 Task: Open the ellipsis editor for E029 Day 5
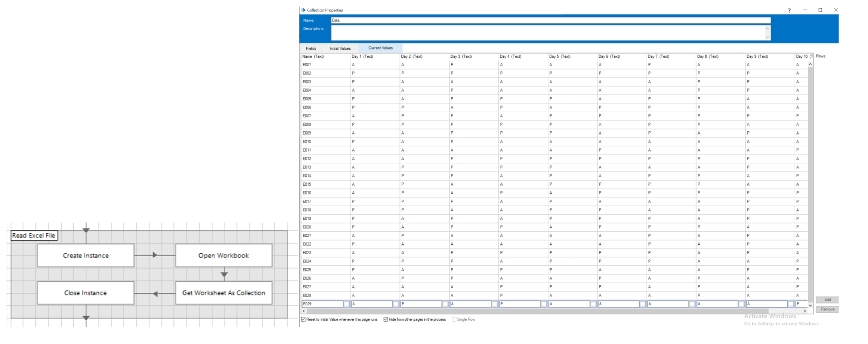click(593, 304)
